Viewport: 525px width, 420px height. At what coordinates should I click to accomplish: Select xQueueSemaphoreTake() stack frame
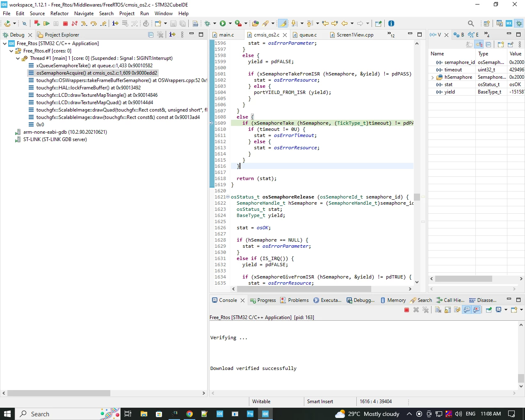[x=94, y=66]
